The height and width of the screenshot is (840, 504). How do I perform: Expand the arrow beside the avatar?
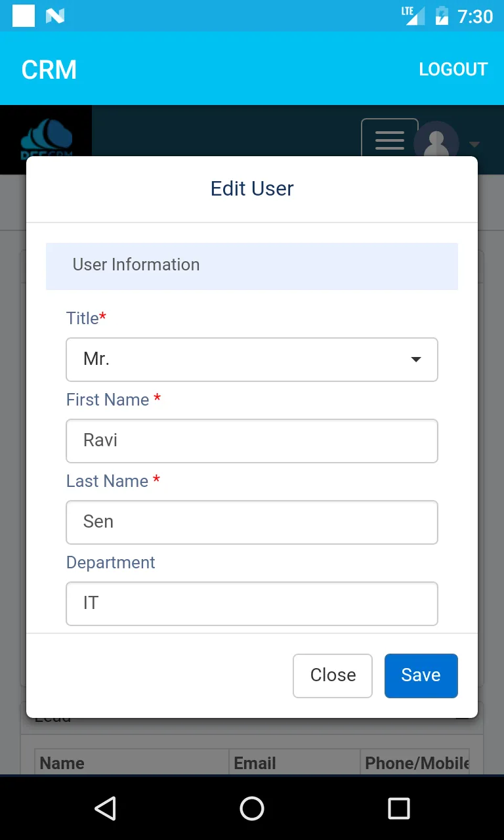(x=474, y=144)
